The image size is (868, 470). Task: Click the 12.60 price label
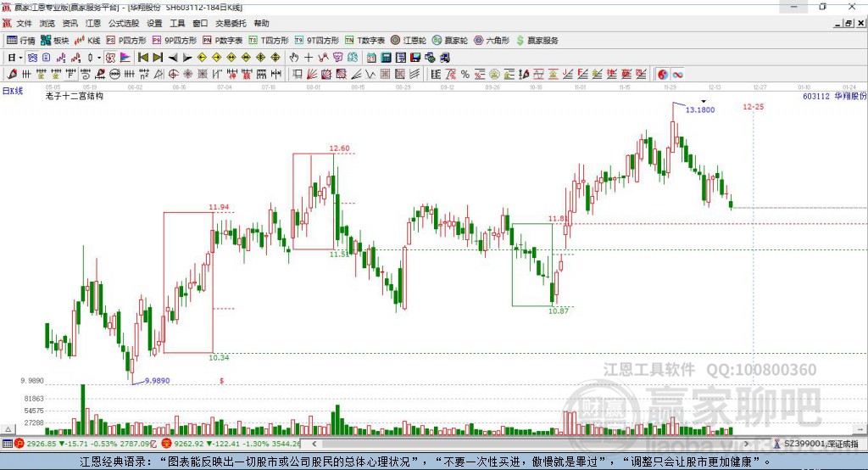click(339, 148)
